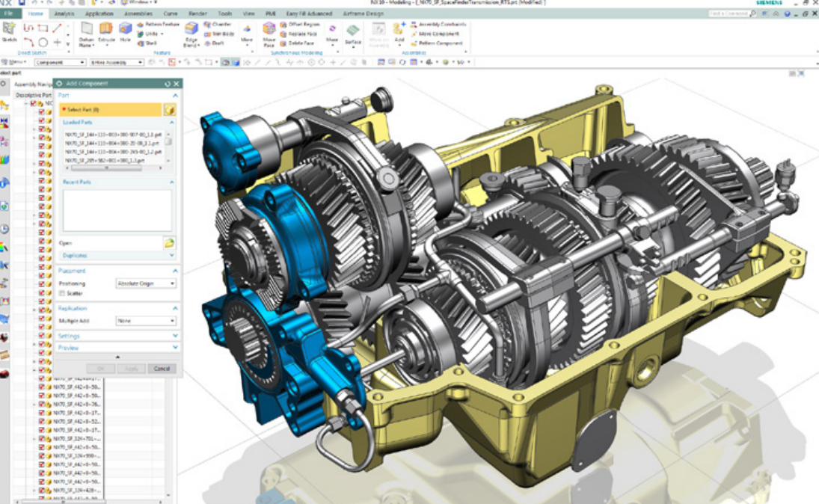Screen dimensions: 819x504
Task: Select the Sketch tool
Action: [9, 31]
